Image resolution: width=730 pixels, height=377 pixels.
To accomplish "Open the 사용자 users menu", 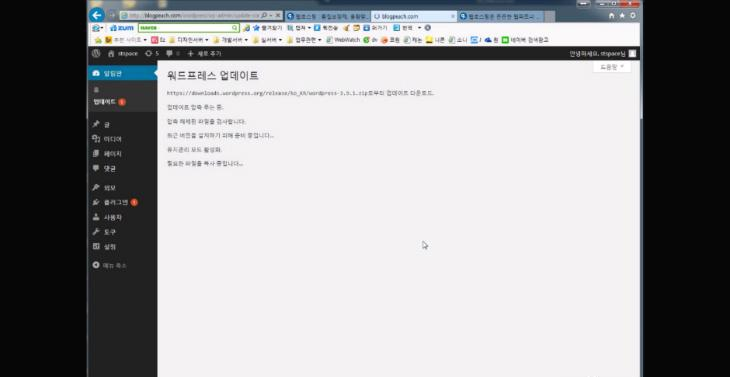I will click(x=122, y=217).
